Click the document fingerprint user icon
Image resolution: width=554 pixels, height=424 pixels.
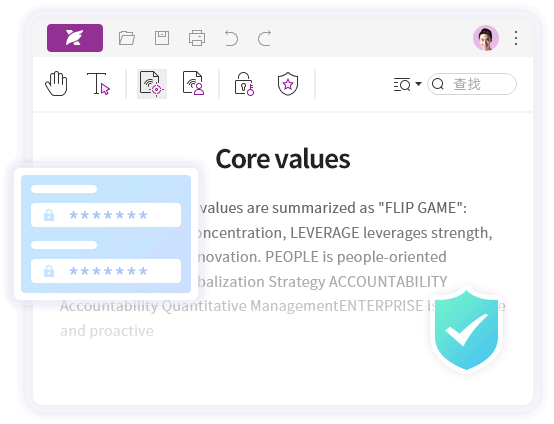pyautogui.click(x=193, y=83)
